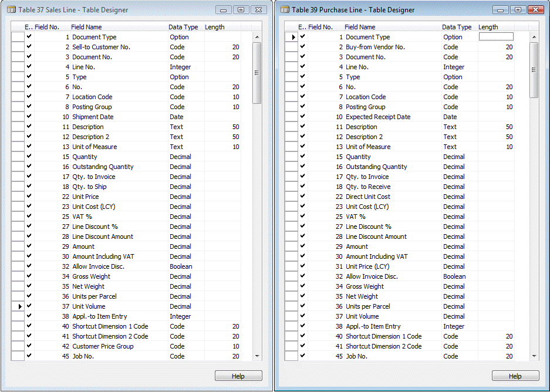Click Help button in Sales Line window
Image resolution: width=550 pixels, height=392 pixels.
[238, 376]
